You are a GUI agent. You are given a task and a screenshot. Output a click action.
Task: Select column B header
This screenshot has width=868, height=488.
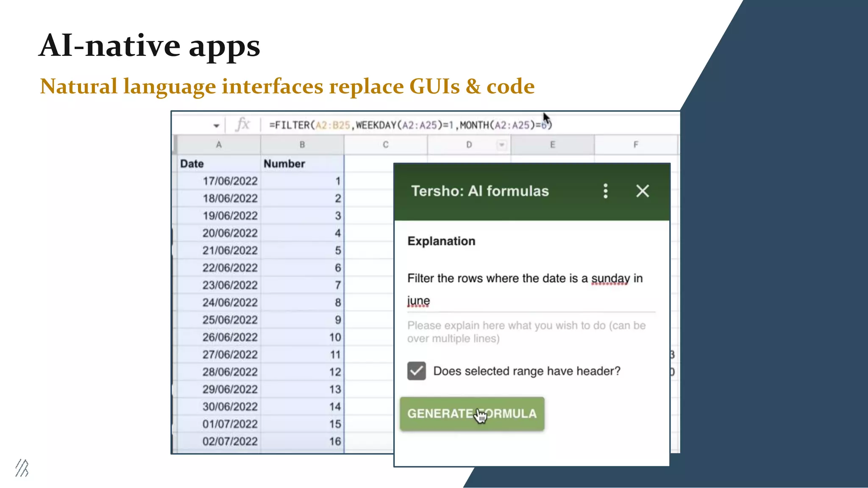click(302, 145)
